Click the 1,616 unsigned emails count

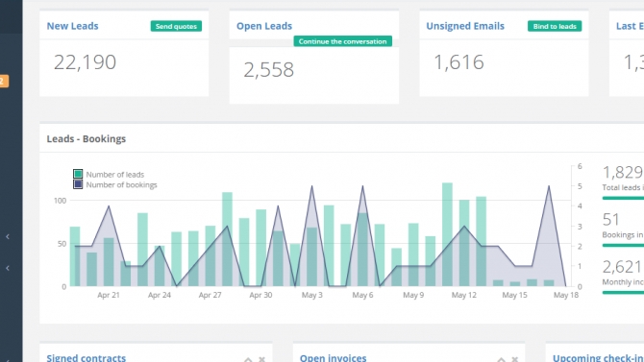click(458, 62)
